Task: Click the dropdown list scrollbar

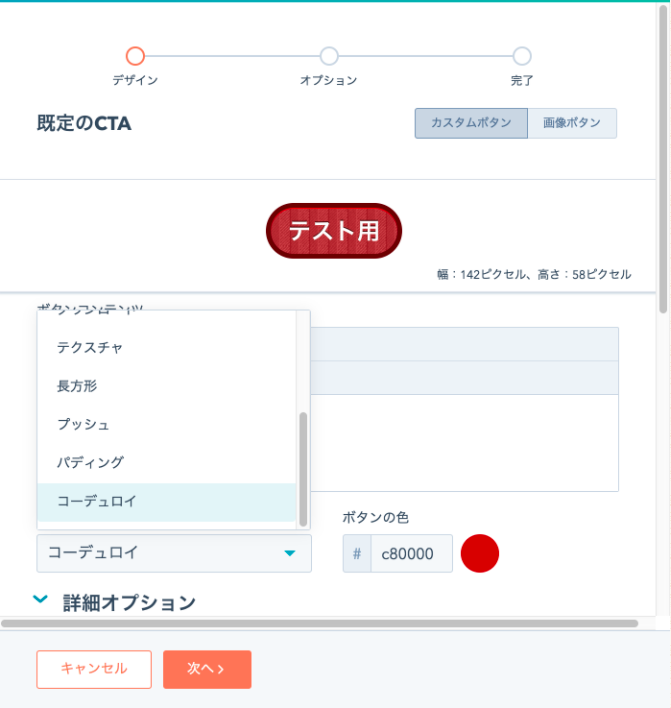Action: (303, 468)
